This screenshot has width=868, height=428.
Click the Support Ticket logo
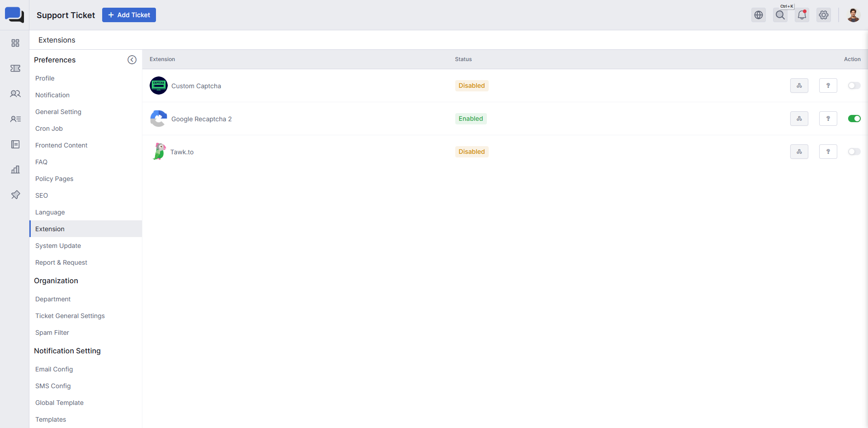pyautogui.click(x=14, y=15)
